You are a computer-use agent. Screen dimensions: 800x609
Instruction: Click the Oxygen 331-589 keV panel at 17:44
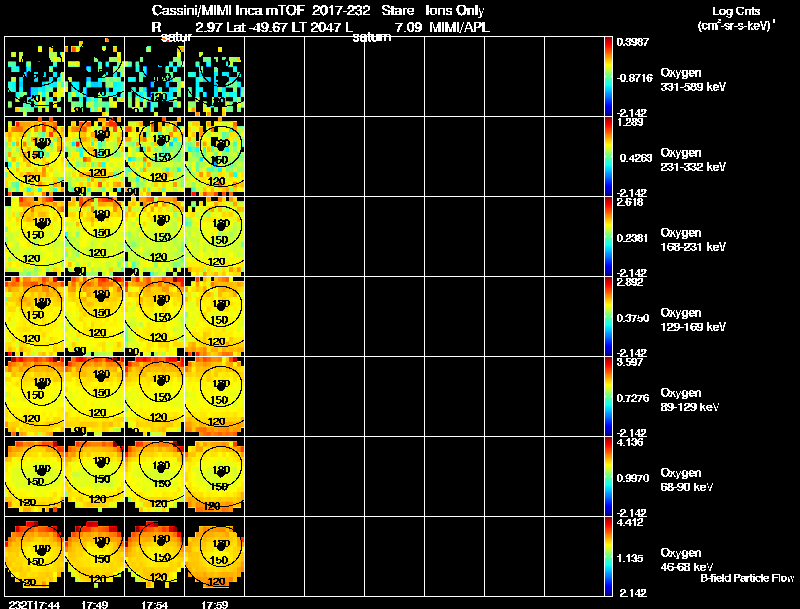pos(35,77)
